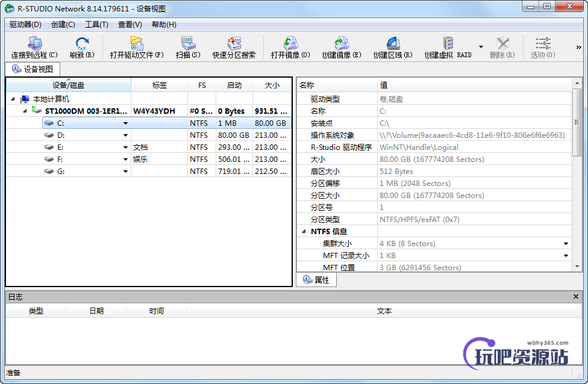
Task: Select the 属性 tab
Action: 316,280
